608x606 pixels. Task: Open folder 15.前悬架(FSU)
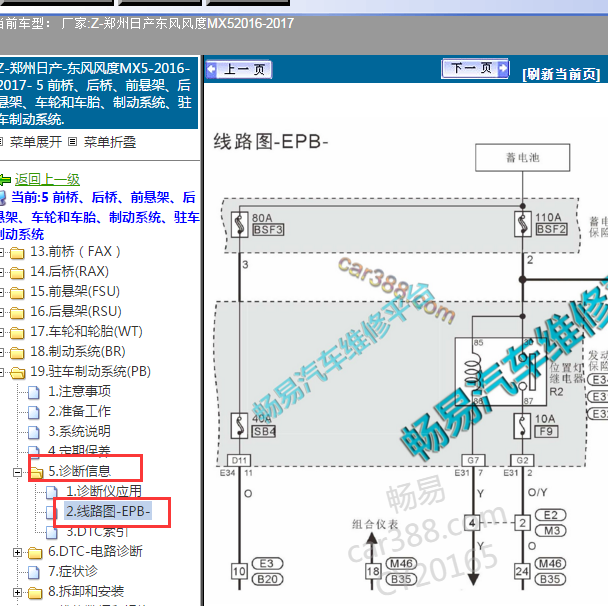(x=75, y=292)
